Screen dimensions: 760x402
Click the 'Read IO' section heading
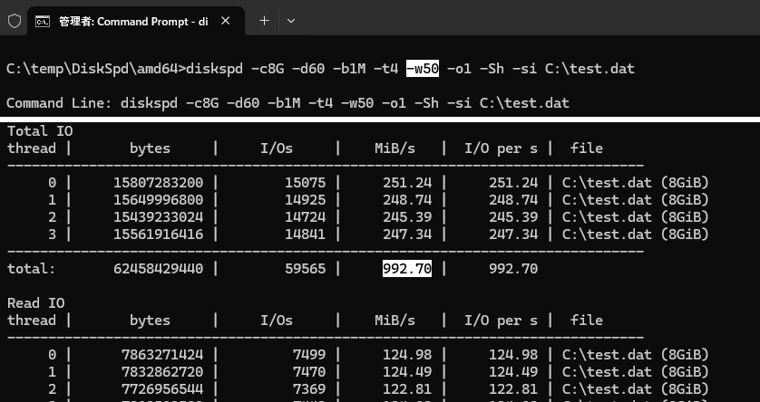click(x=36, y=303)
